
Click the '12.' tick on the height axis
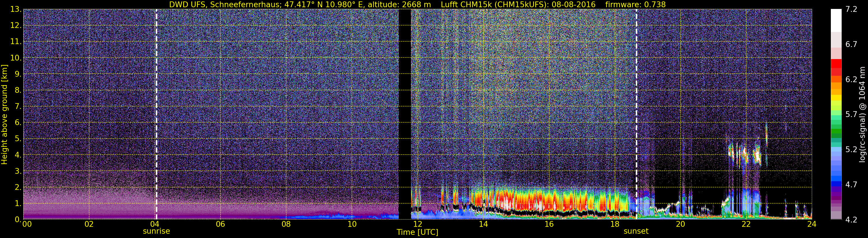point(16,26)
